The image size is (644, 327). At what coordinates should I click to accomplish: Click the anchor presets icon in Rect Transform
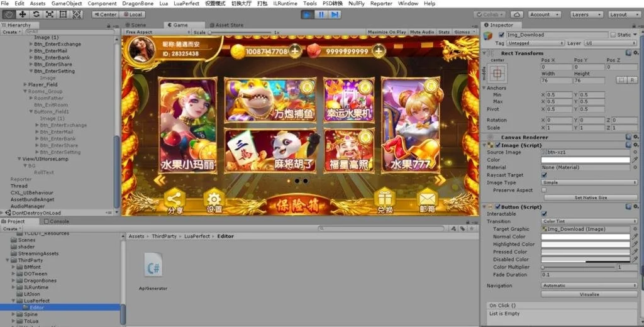coord(497,74)
